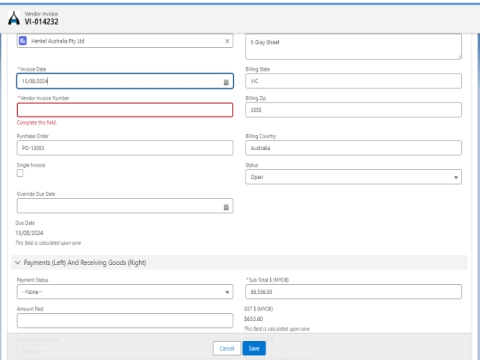Screen dimensions: 480x360
Task: Open the Override Due Date calendar picker
Action: coord(226,207)
